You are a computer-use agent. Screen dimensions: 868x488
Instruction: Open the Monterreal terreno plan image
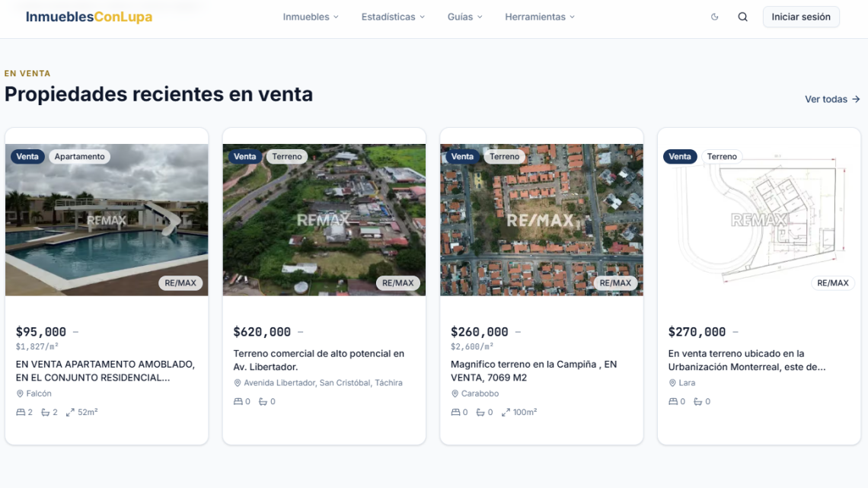coord(759,220)
